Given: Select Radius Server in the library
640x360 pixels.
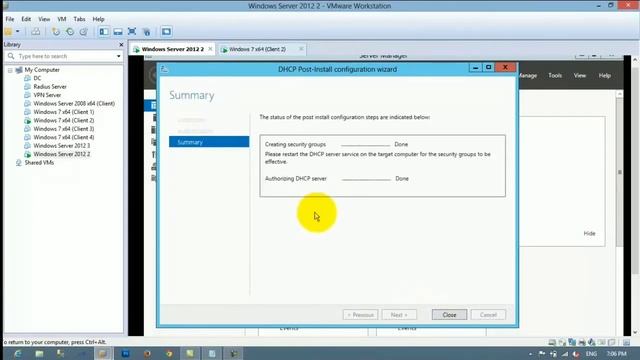Looking at the screenshot, I should click(50, 87).
